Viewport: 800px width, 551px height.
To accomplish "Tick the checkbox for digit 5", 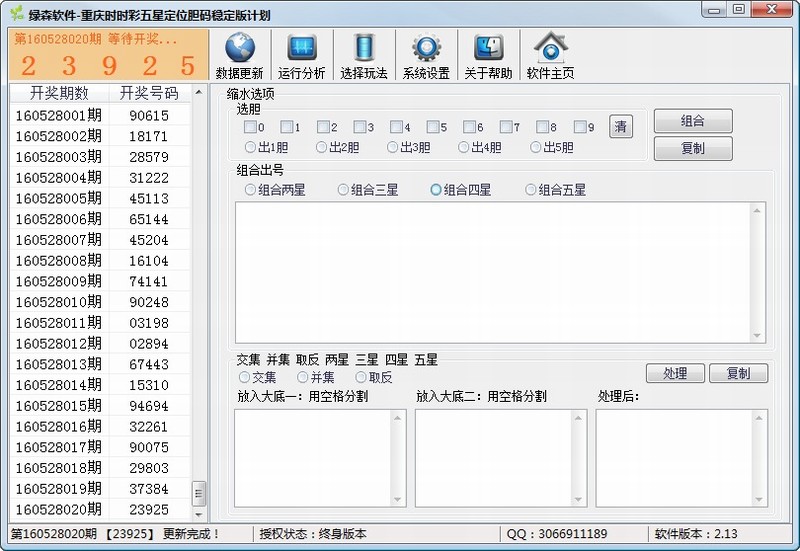I will coord(433,127).
